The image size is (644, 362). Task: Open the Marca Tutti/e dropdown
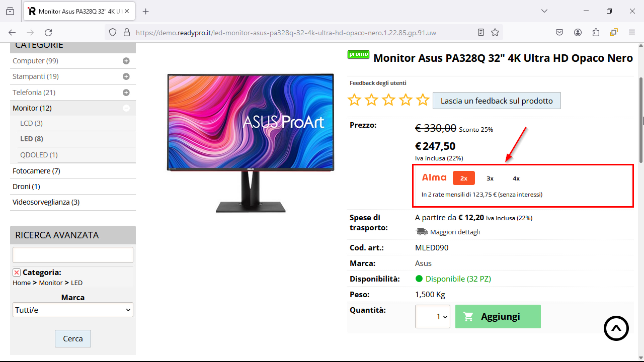[73, 310]
